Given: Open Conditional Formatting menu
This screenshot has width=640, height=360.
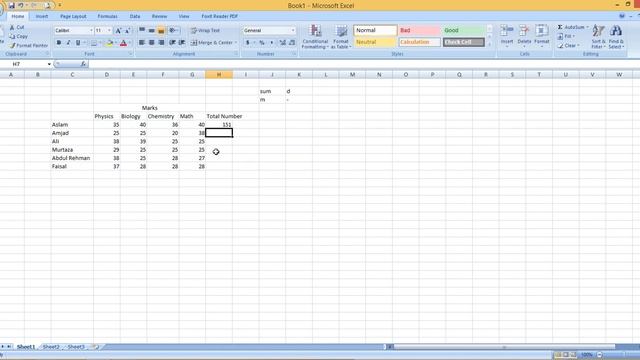Looking at the screenshot, I should point(315,36).
